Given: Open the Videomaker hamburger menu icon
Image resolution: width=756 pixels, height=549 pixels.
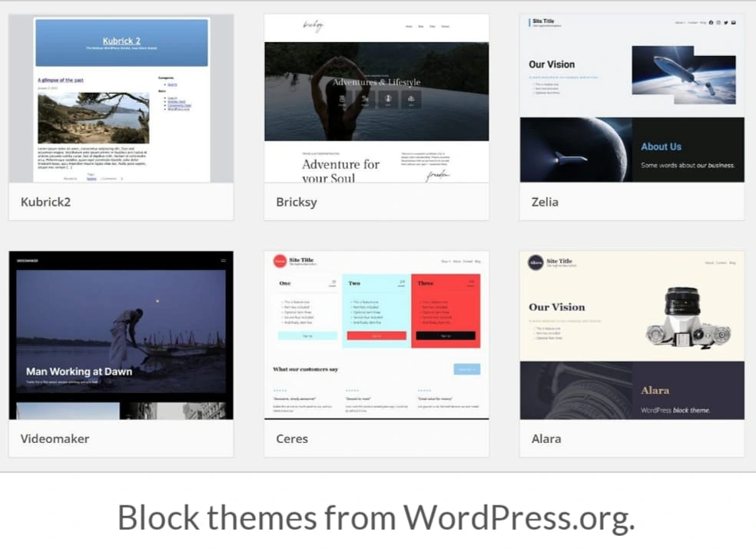Looking at the screenshot, I should (x=224, y=261).
